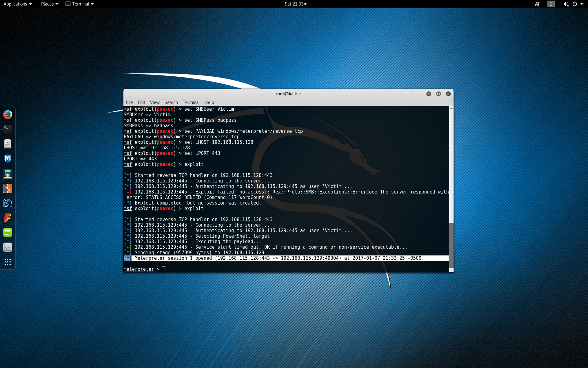Open the Applications menu
The height and width of the screenshot is (368, 588).
point(17,4)
